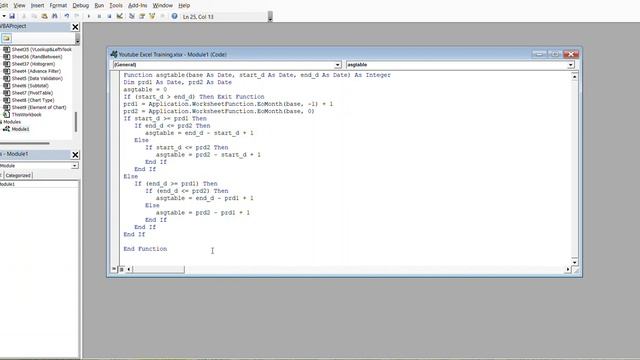This screenshot has width=640, height=360.
Task: Click the project tree vertical scrollbar
Action: [x=76, y=121]
